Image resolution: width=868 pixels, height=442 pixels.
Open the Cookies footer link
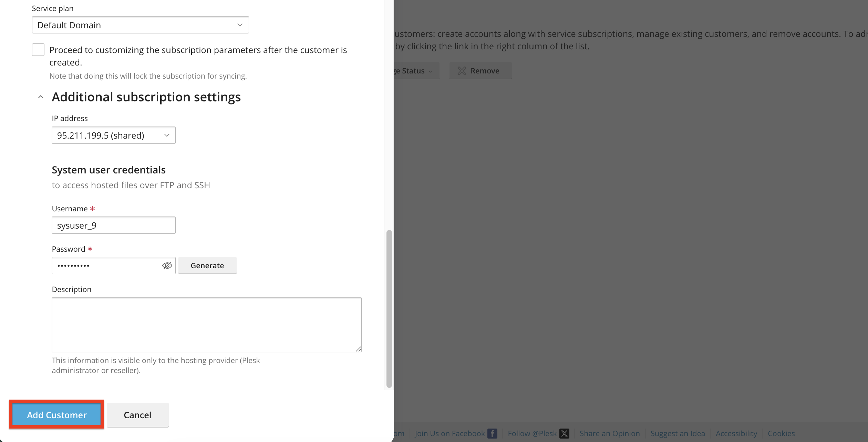click(x=781, y=433)
